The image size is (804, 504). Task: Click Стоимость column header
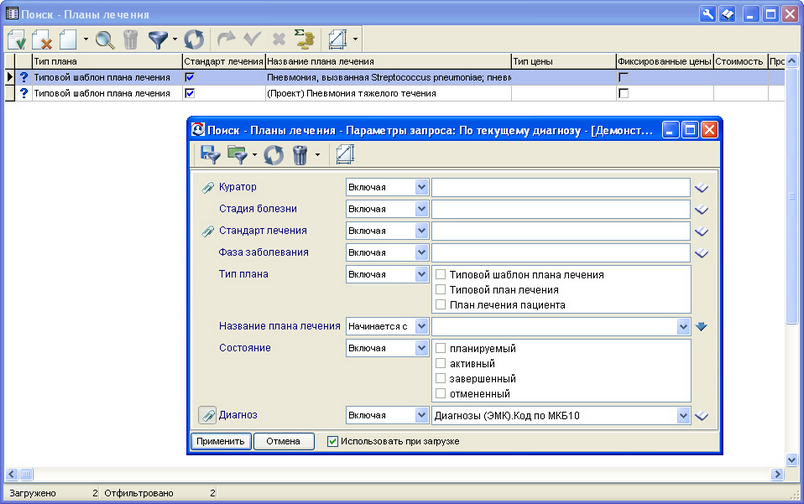click(x=740, y=61)
